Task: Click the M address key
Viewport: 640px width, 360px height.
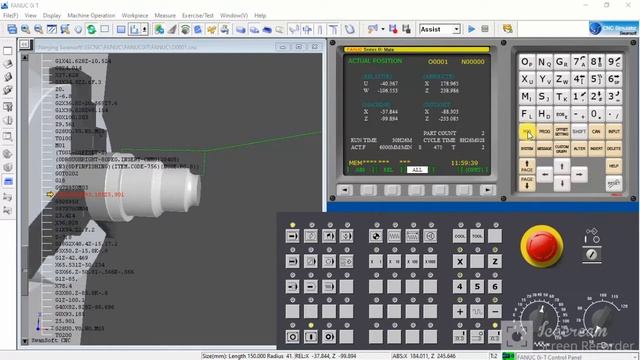Action: [x=527, y=97]
